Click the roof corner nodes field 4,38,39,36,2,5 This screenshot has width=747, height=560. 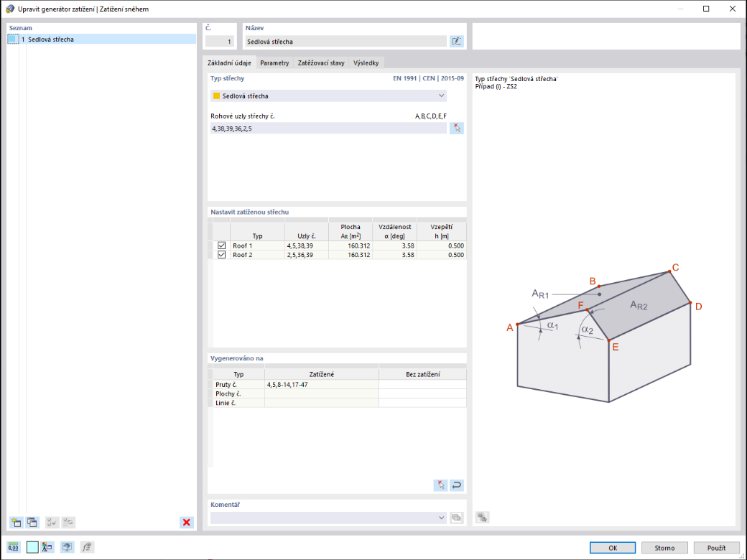pos(329,128)
